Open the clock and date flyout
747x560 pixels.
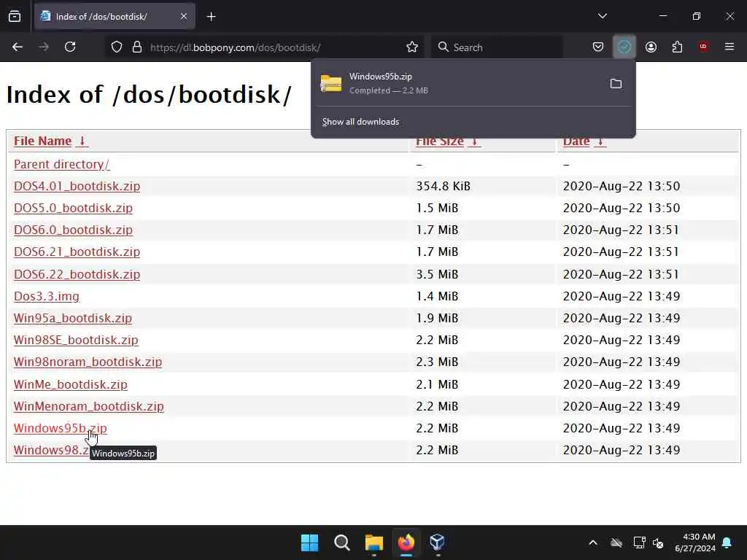pos(695,542)
